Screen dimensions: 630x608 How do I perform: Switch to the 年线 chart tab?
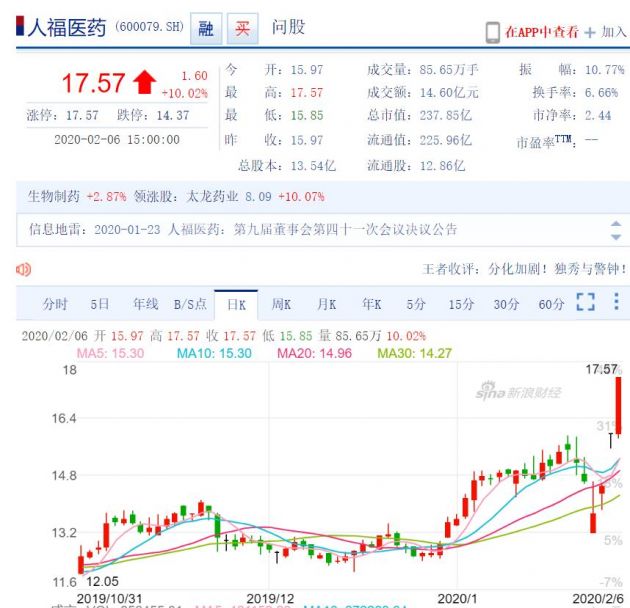coord(145,304)
